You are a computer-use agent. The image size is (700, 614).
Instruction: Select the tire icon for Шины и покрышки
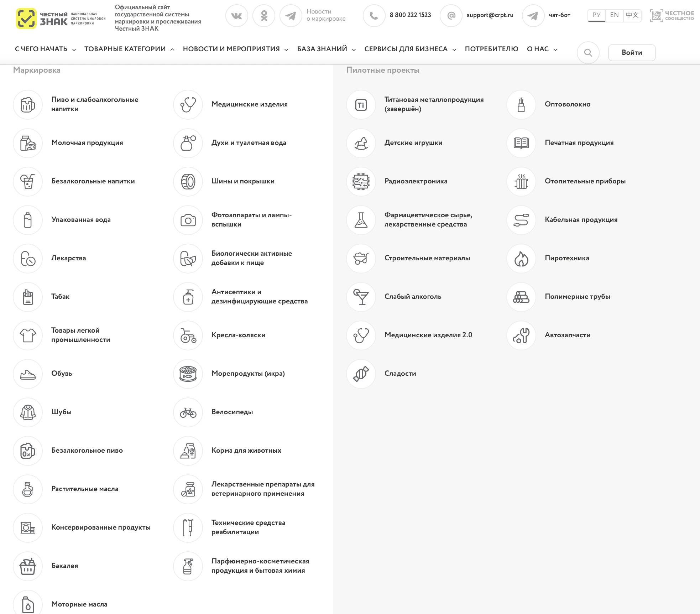188,182
